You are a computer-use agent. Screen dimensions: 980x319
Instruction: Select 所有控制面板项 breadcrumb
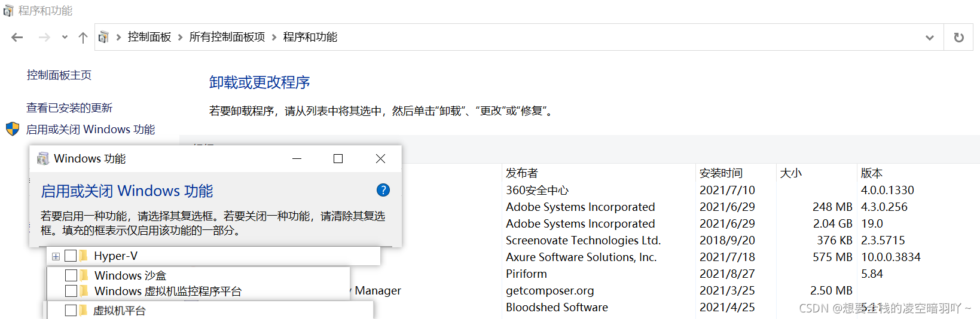(227, 37)
